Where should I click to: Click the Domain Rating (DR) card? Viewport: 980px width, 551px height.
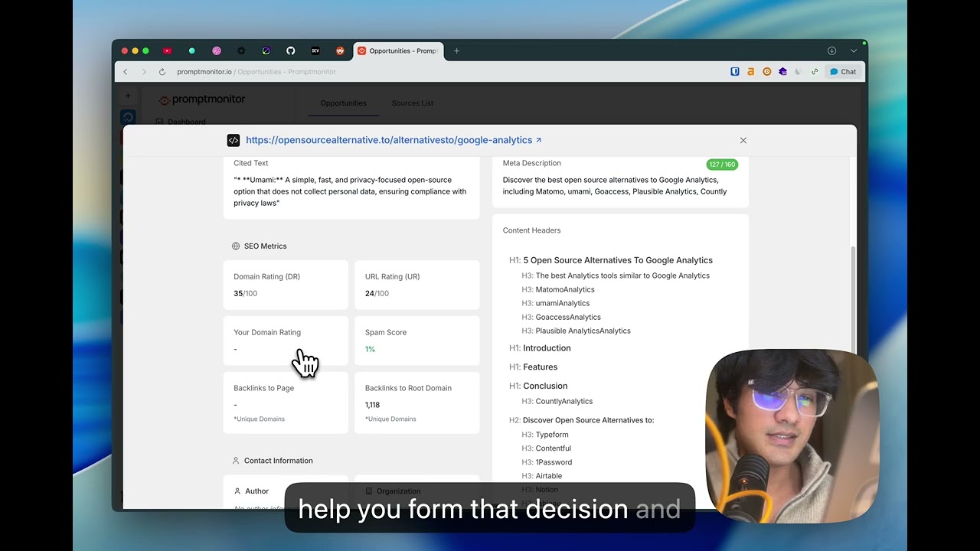point(286,285)
